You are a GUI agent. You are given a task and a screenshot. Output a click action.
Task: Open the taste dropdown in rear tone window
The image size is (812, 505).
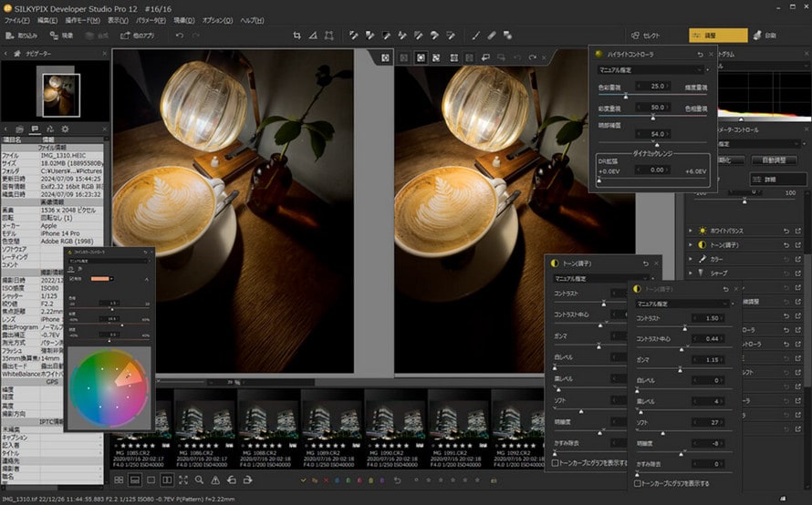point(600,278)
